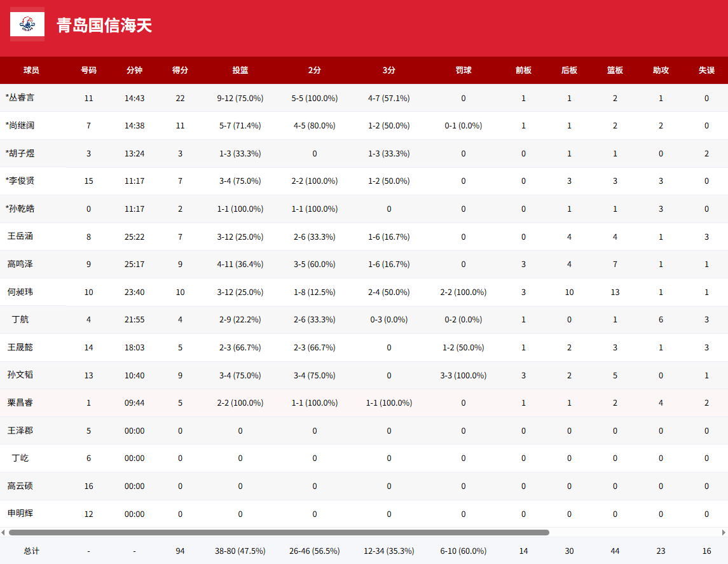The image size is (728, 564).
Task: Click the 分钟 column header
Action: pos(134,71)
